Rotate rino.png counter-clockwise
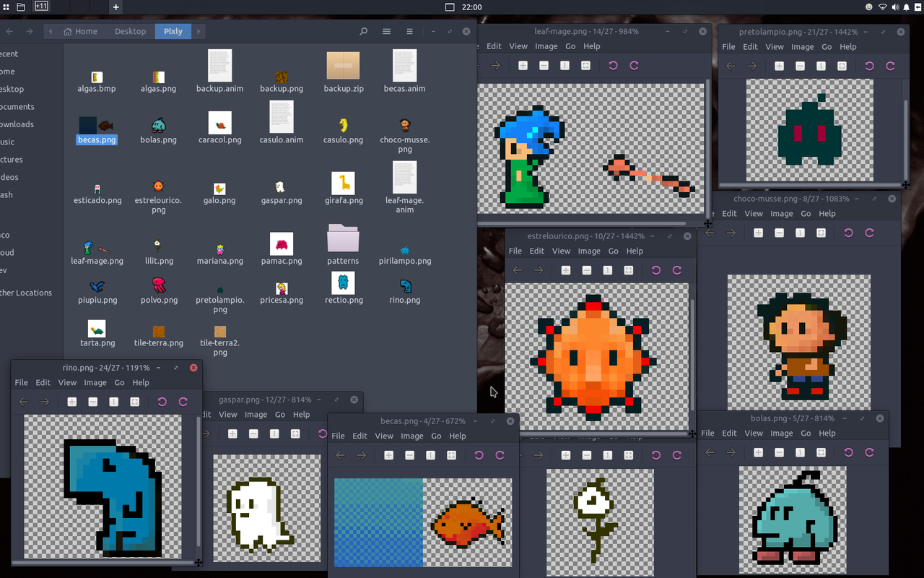924x578 pixels. (x=162, y=402)
